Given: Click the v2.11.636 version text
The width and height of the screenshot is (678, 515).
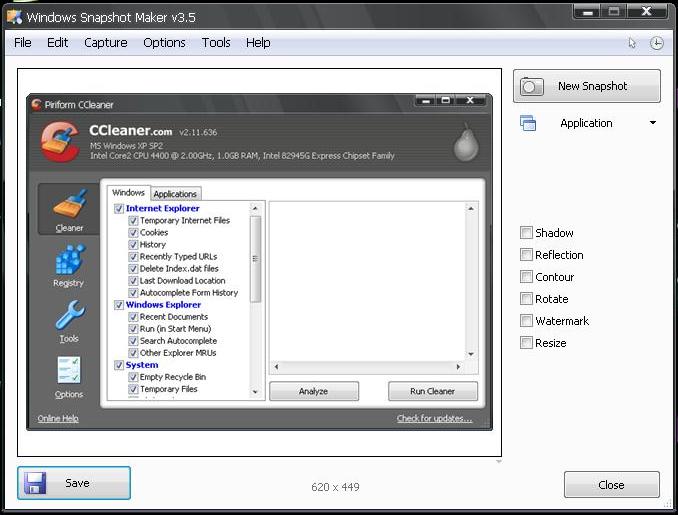Looking at the screenshot, I should click(198, 132).
